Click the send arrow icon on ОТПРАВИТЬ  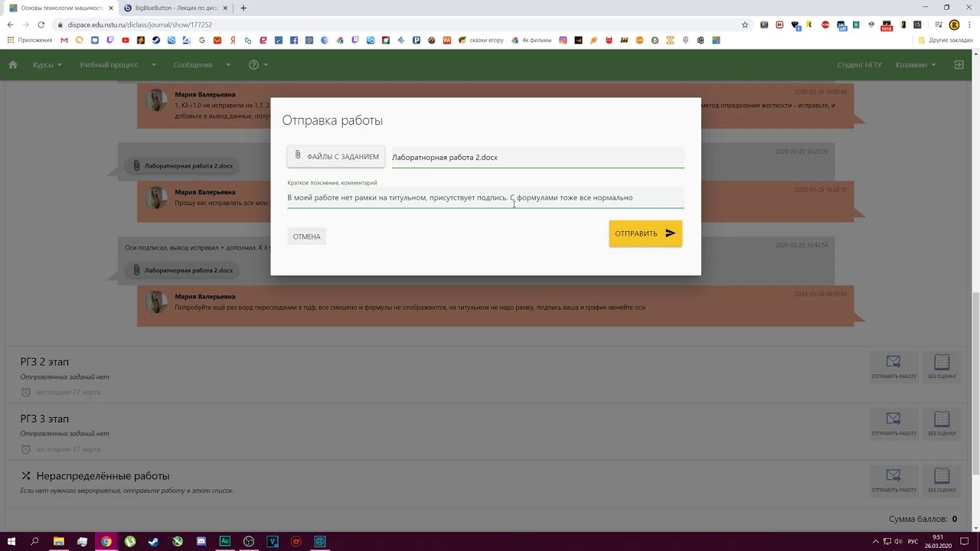click(670, 233)
